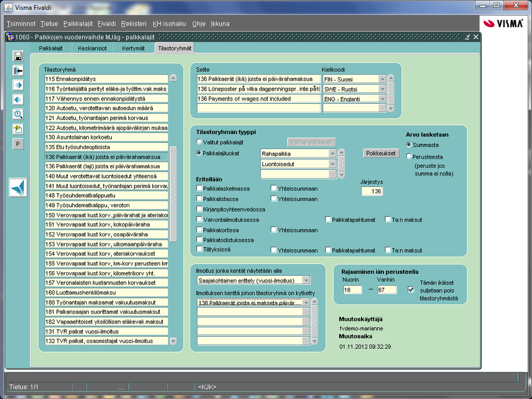Open the KH isohaku menu
The width and height of the screenshot is (532, 399).
(x=169, y=24)
